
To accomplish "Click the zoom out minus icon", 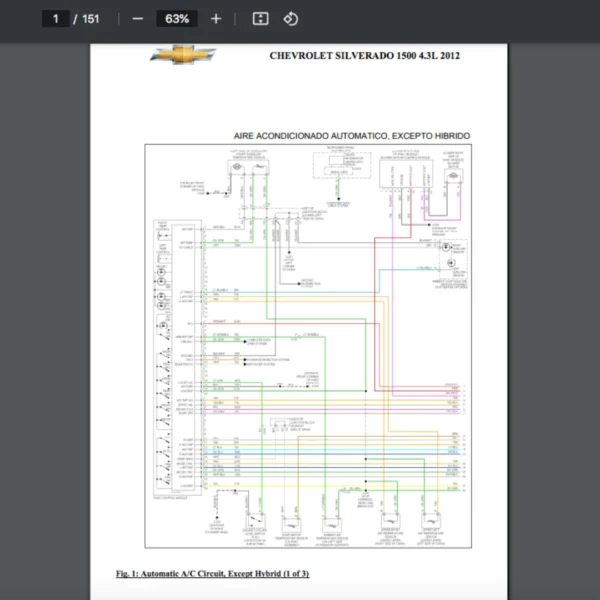I will pos(138,19).
